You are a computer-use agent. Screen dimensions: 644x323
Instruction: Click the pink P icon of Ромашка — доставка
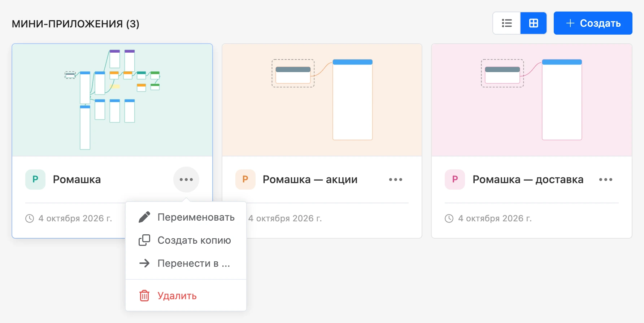click(455, 180)
